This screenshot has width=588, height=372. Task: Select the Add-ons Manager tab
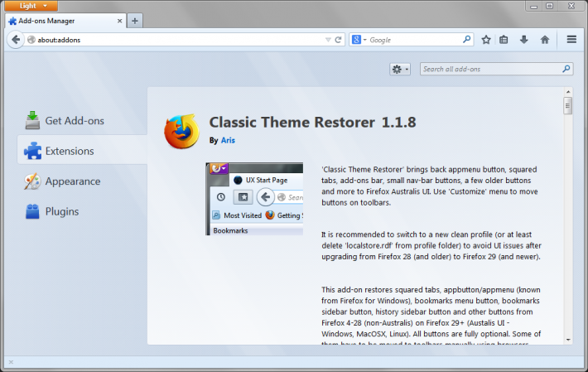[66, 21]
